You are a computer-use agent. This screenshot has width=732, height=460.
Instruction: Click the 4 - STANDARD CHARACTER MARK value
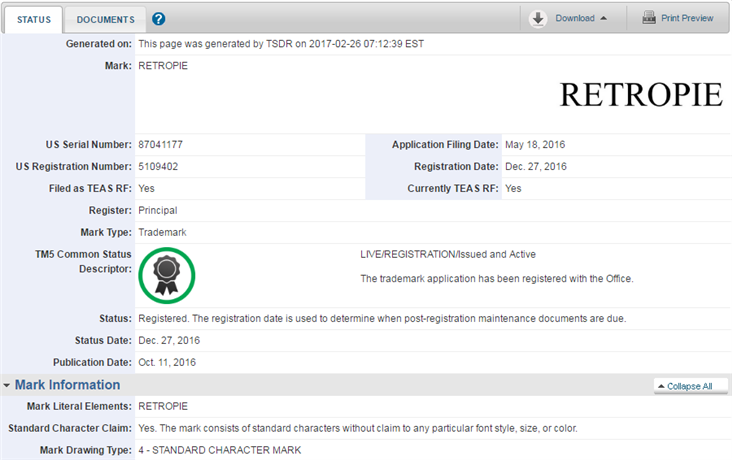point(219,450)
